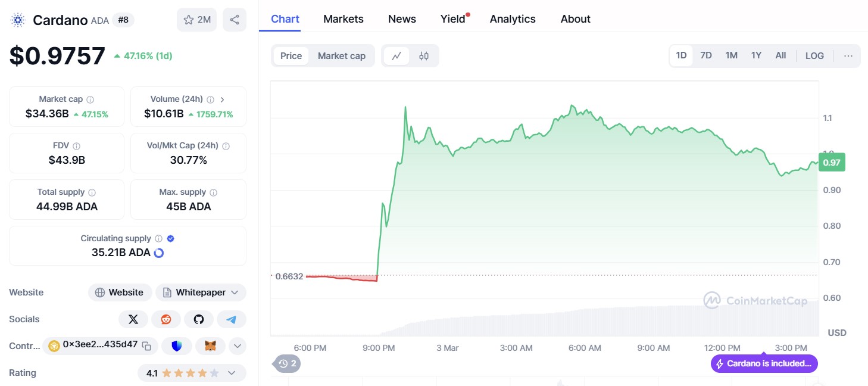Open Cardano's X (Twitter) profile
Screen dimensions: 868x386
133,319
